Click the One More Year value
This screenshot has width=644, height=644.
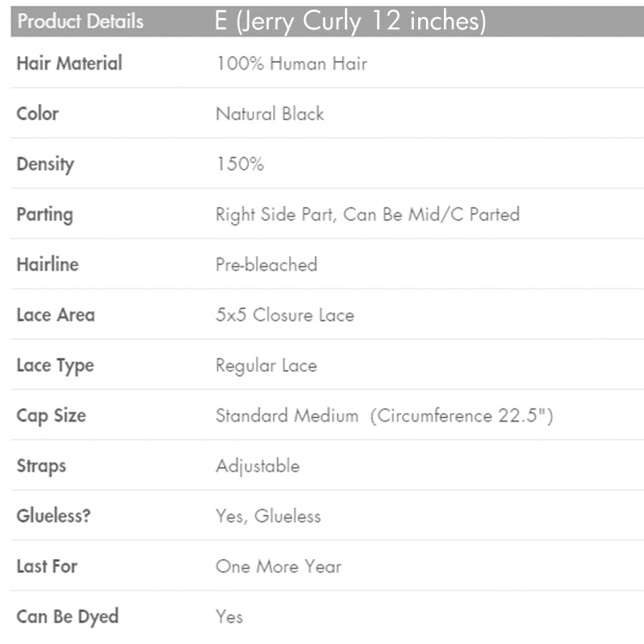[x=278, y=567]
